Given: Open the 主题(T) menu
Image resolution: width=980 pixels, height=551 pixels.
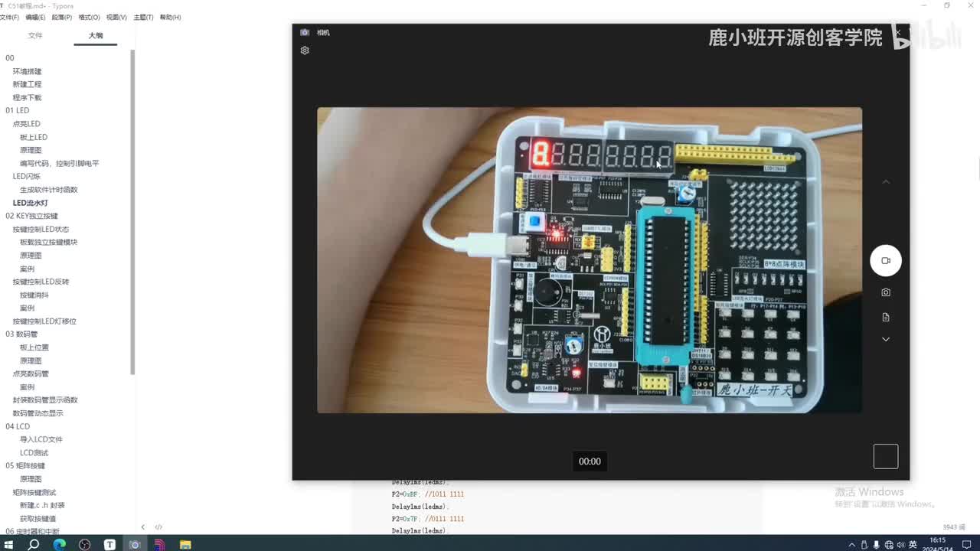Looking at the screenshot, I should (143, 17).
